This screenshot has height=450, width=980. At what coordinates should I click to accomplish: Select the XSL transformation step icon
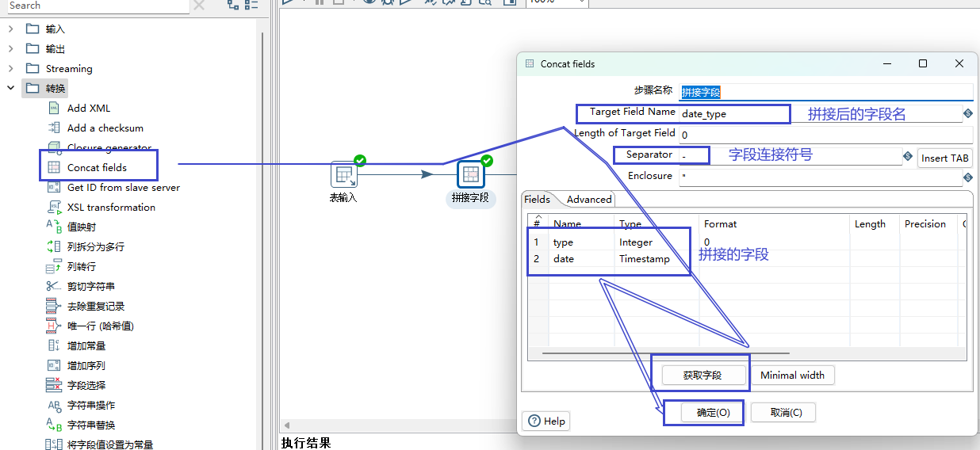(54, 208)
